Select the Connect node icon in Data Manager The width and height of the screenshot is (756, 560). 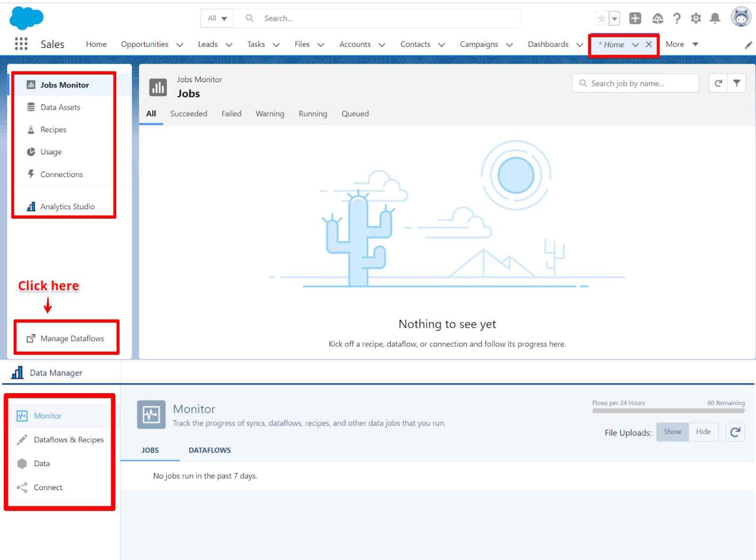(22, 487)
